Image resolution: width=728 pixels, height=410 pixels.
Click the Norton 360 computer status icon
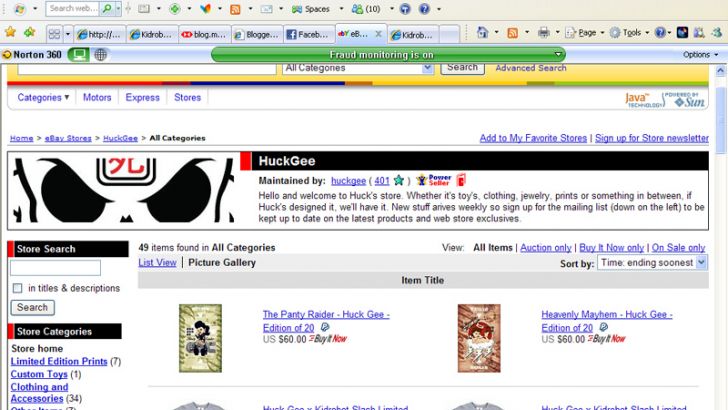(x=78, y=55)
